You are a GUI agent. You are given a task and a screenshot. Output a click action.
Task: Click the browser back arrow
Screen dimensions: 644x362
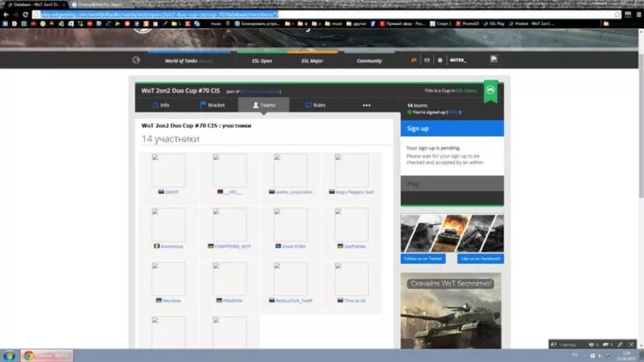tap(6, 14)
